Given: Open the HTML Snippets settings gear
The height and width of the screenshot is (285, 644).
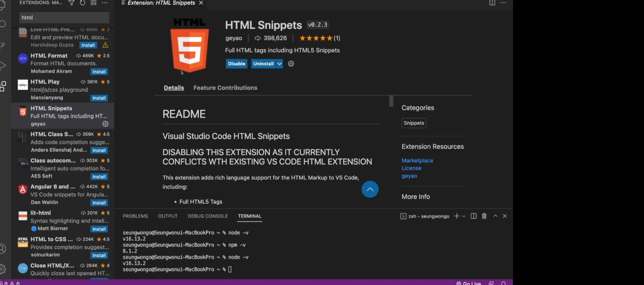Looking at the screenshot, I should coord(291,64).
